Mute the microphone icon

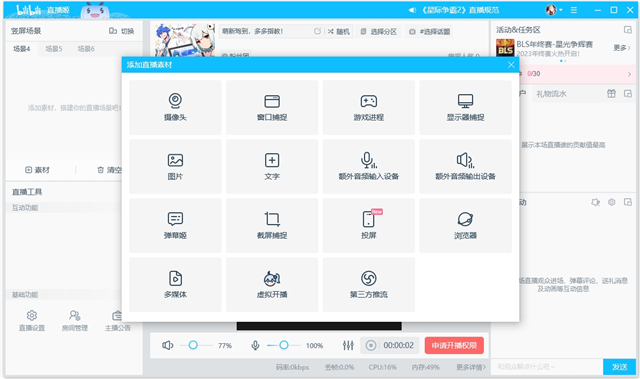255,346
